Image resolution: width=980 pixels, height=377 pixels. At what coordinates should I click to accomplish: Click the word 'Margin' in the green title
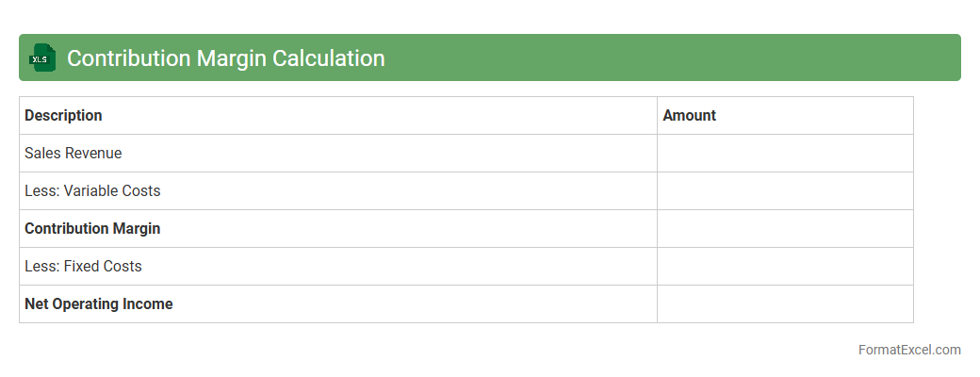pos(232,58)
